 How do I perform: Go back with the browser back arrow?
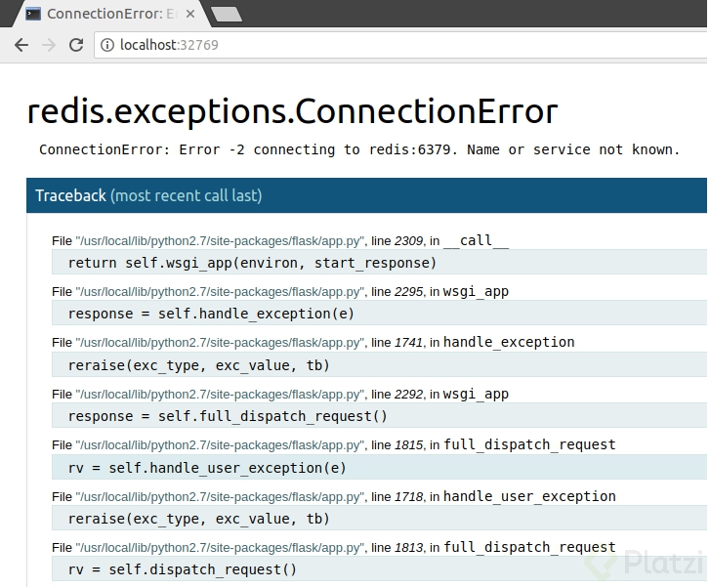pyautogui.click(x=21, y=45)
